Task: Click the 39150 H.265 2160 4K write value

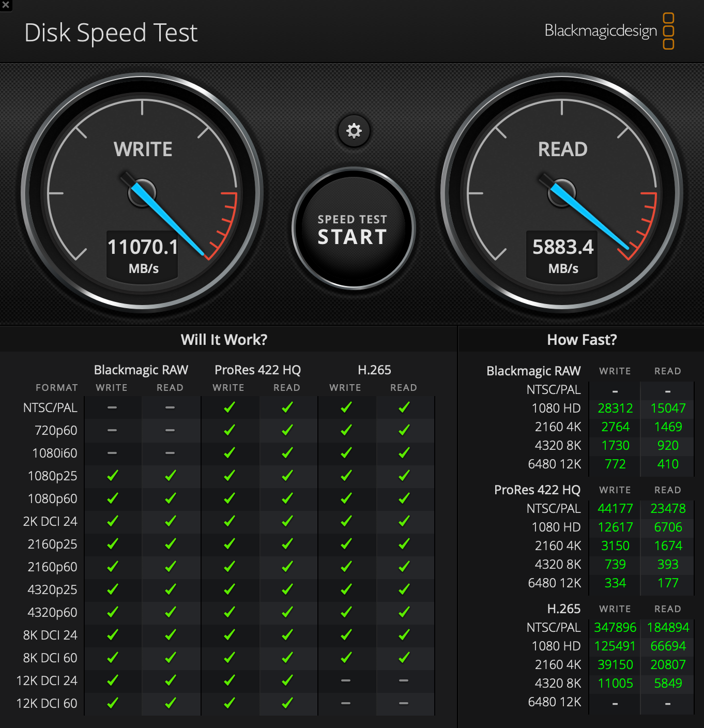Action: point(615,665)
